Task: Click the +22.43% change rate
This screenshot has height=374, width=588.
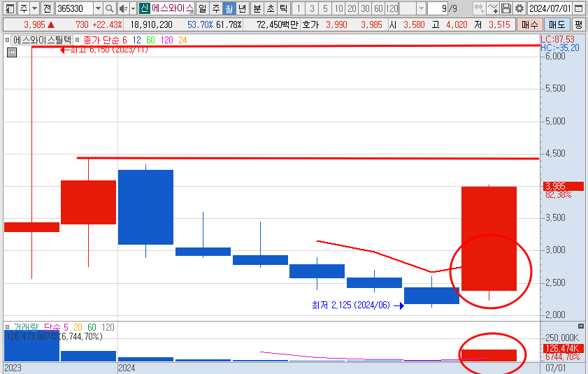Action: [107, 24]
